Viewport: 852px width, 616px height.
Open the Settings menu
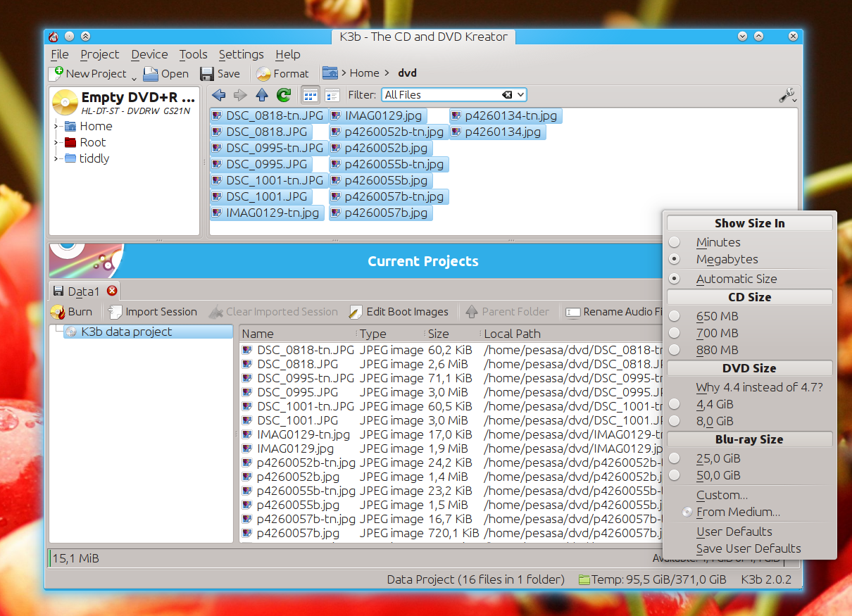click(x=241, y=54)
